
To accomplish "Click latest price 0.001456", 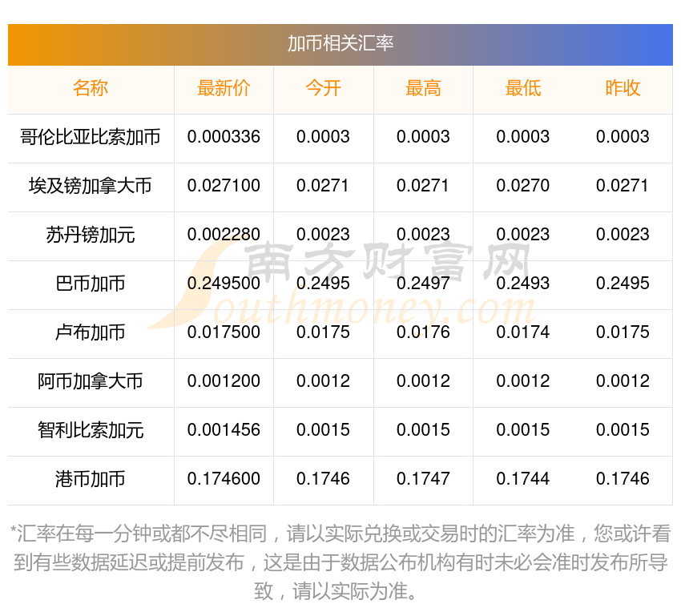I will [x=224, y=430].
